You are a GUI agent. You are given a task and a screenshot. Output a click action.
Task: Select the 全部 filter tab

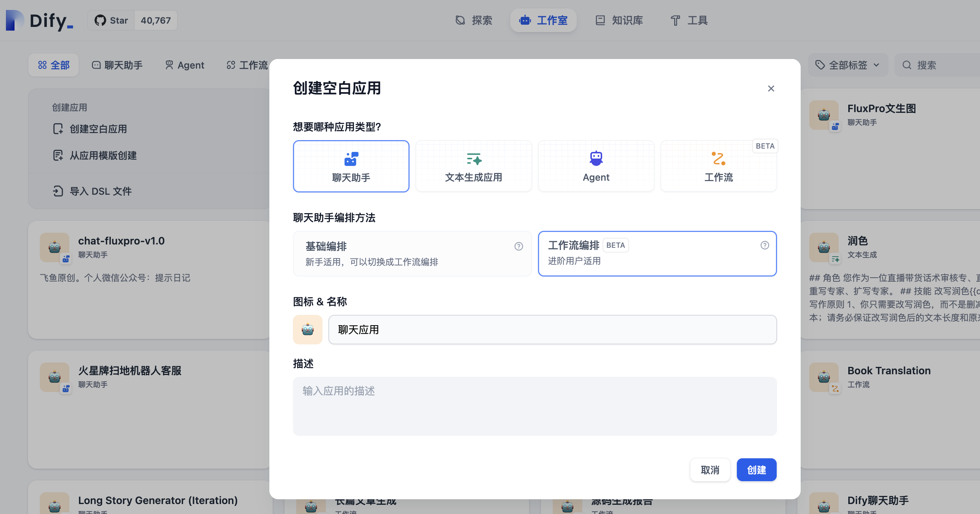54,65
